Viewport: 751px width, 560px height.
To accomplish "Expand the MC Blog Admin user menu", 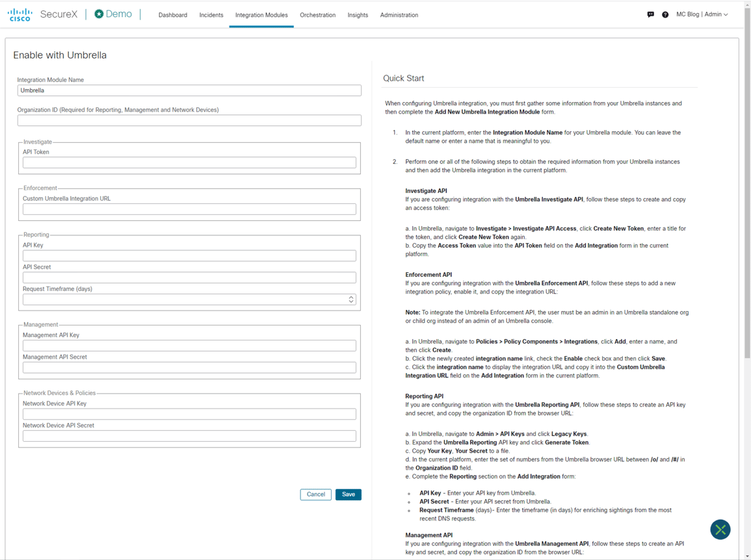I will coord(702,14).
